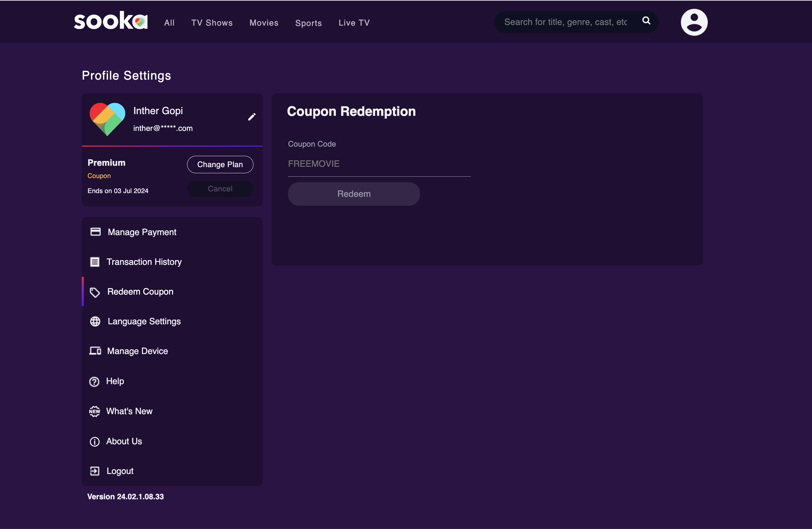Click the Help question mark icon
812x529 pixels.
94,381
